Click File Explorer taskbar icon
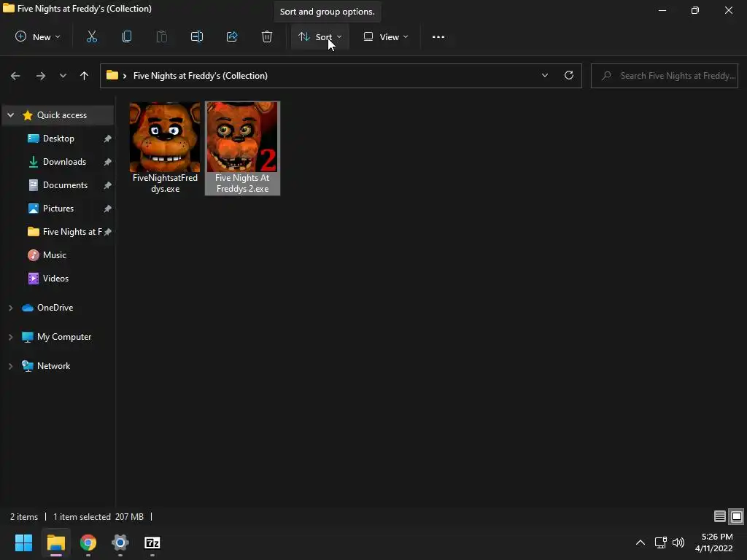Screen dimensions: 747x560 [x=55, y=542]
